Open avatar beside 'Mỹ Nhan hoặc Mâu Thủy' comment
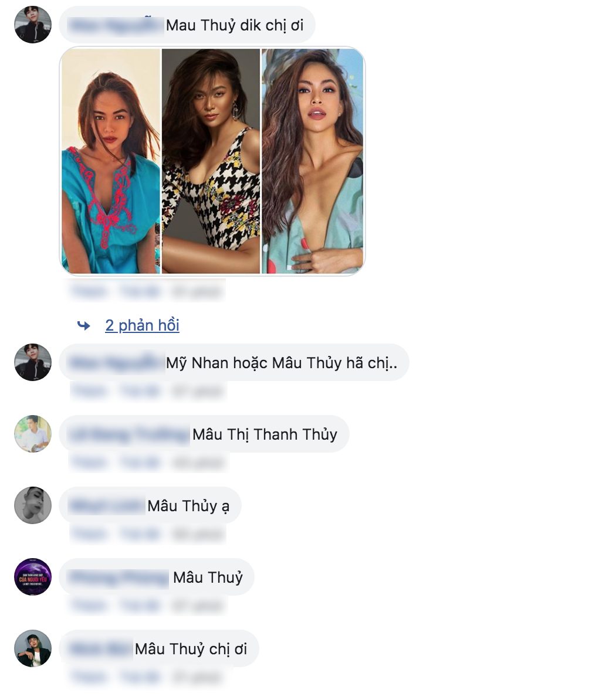The height and width of the screenshot is (700, 602). 33,362
